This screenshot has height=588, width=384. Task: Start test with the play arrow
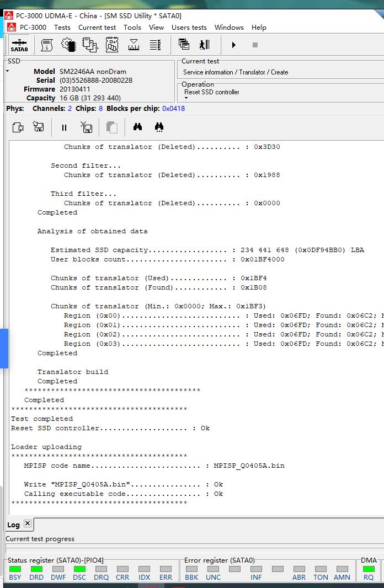point(233,45)
